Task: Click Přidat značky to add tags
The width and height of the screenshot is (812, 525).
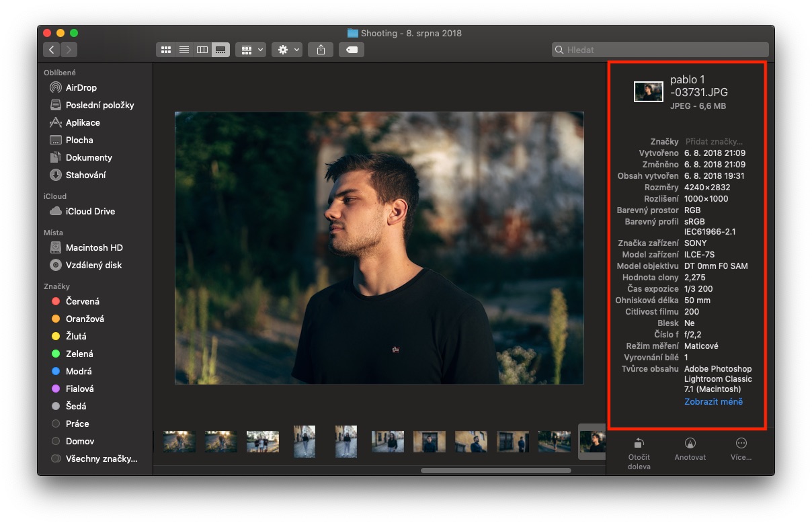Action: pos(714,142)
